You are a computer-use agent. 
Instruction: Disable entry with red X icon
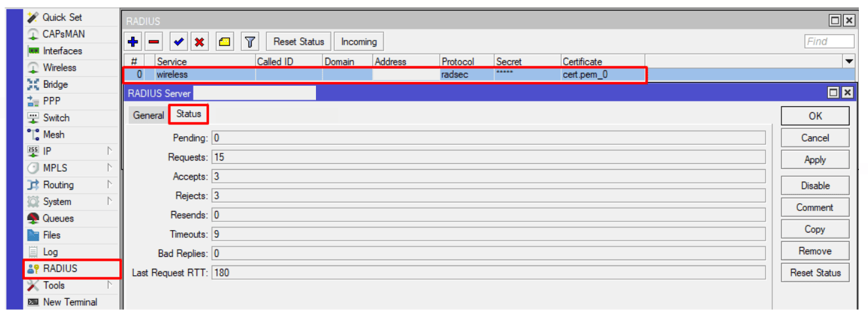pyautogui.click(x=199, y=42)
